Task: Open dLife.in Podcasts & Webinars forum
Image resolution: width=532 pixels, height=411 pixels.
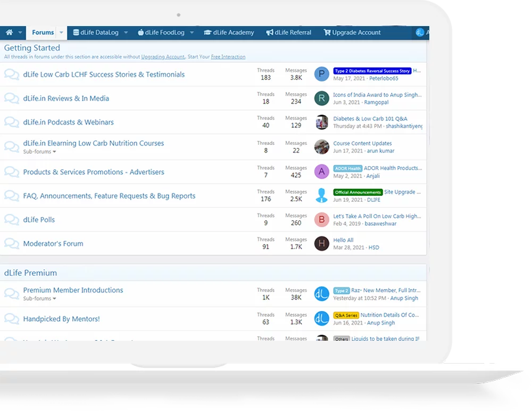Action: click(x=68, y=122)
